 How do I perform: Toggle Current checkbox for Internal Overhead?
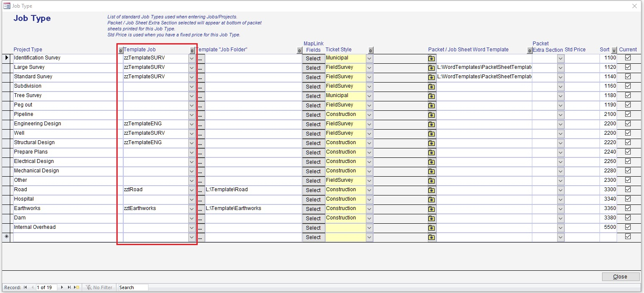(x=628, y=227)
